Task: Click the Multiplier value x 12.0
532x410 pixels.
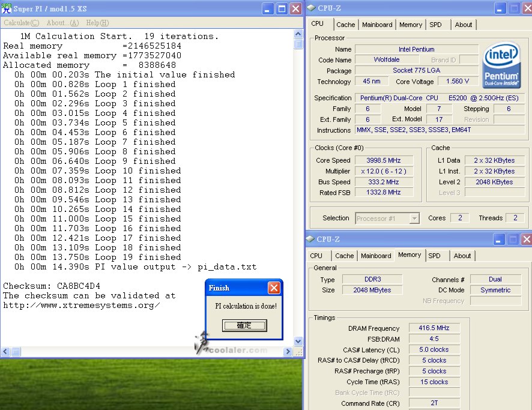Action: [384, 171]
